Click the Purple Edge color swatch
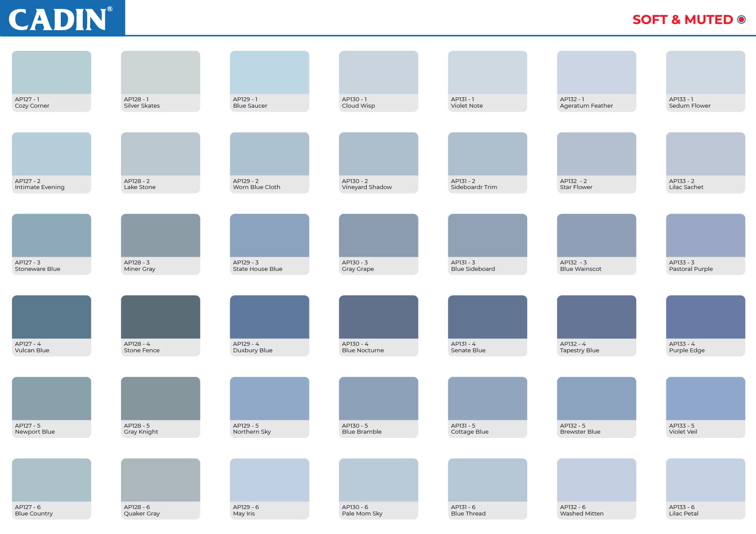The image size is (756, 534). (705, 317)
